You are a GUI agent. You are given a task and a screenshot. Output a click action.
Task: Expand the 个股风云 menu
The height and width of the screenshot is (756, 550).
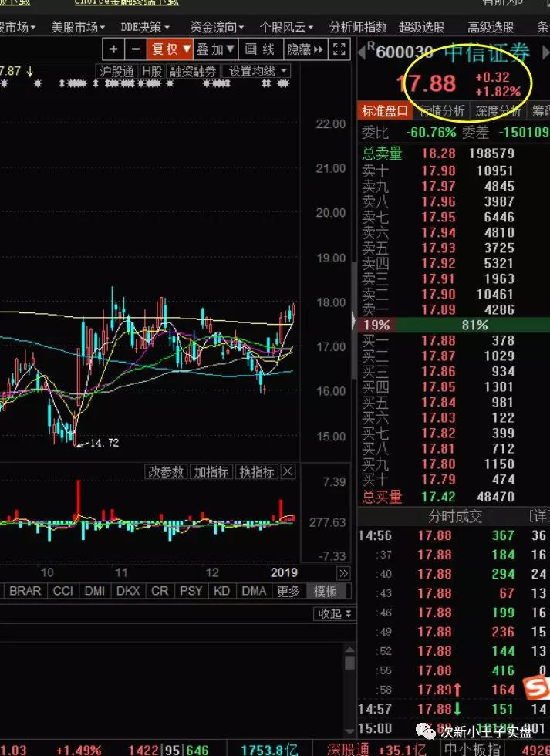tap(286, 27)
